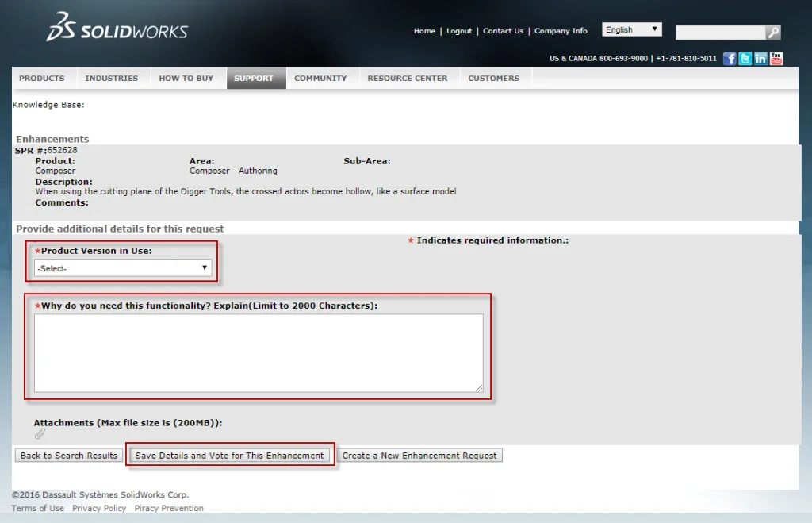
Task: Open the Contact Us link
Action: click(x=503, y=31)
